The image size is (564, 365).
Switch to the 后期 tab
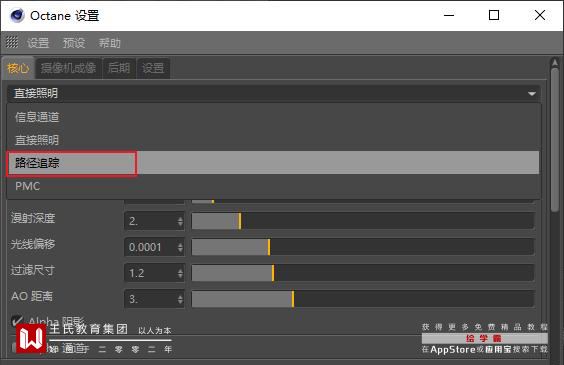(x=119, y=68)
